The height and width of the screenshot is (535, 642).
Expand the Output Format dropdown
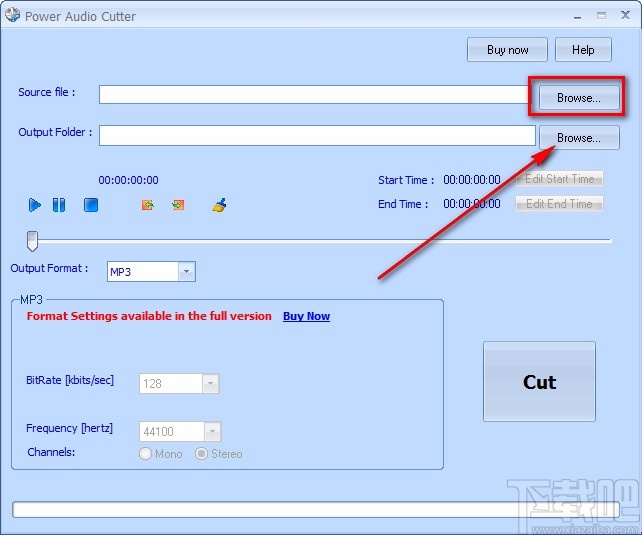187,271
